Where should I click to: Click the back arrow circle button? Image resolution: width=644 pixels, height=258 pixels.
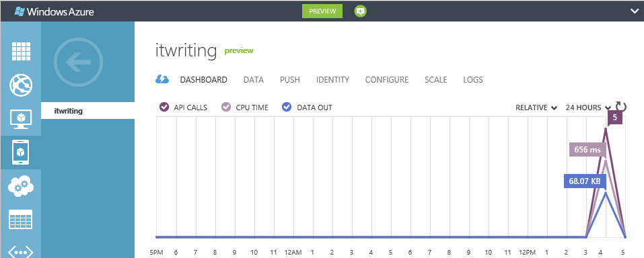click(79, 62)
